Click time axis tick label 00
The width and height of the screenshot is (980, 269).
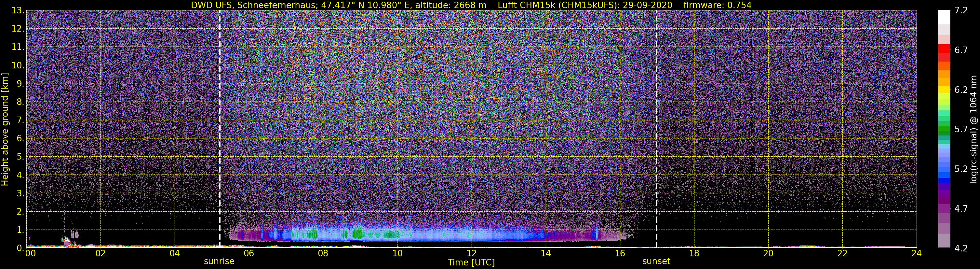click(31, 253)
